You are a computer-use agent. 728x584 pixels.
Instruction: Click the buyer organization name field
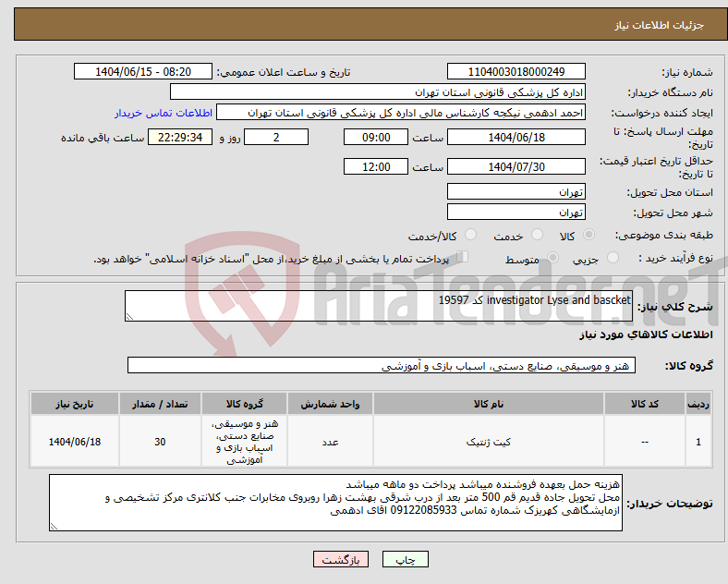click(378, 91)
